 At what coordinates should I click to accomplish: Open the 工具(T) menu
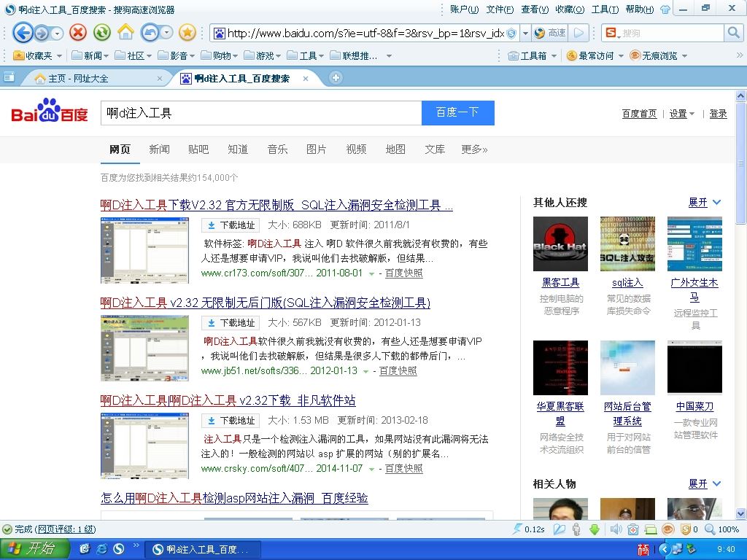(605, 9)
